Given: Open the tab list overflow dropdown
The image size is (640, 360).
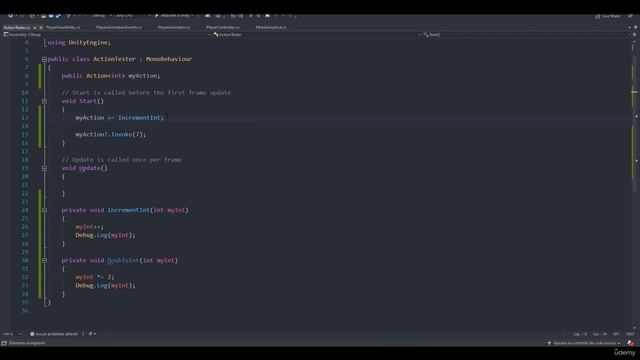Looking at the screenshot, I should (629, 27).
